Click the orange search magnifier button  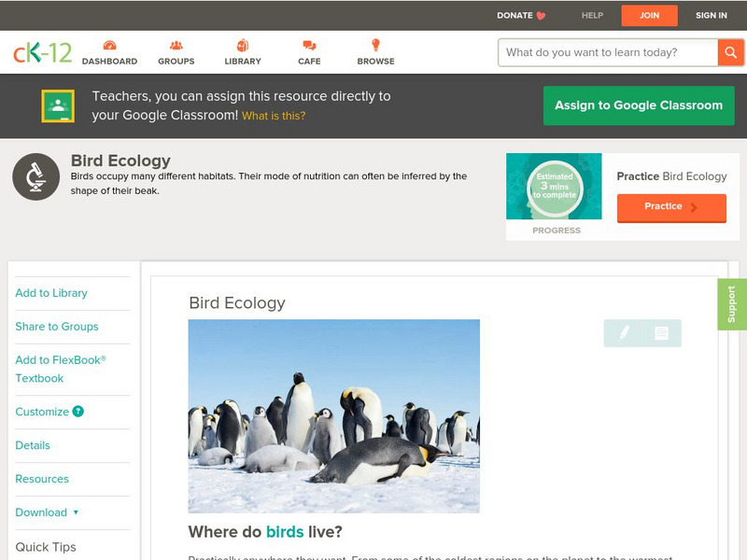pos(730,52)
